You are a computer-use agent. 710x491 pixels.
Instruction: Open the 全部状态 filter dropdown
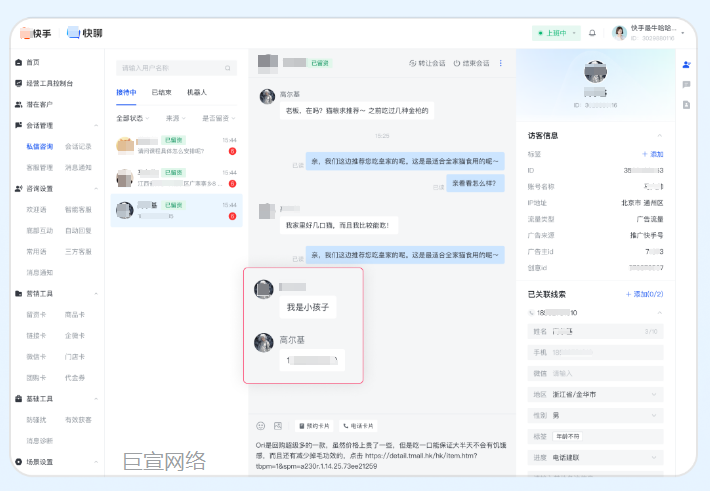[x=132, y=118]
